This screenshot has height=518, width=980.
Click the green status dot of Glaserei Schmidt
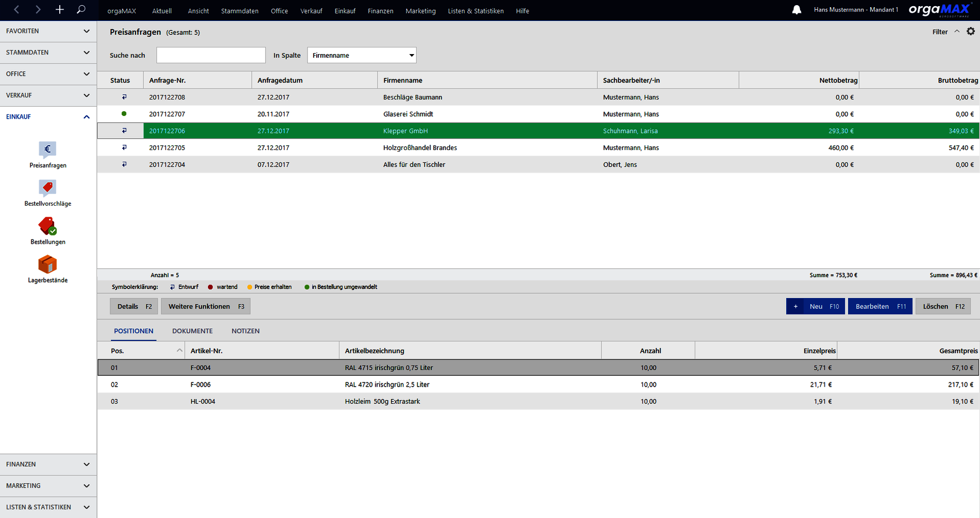point(124,114)
